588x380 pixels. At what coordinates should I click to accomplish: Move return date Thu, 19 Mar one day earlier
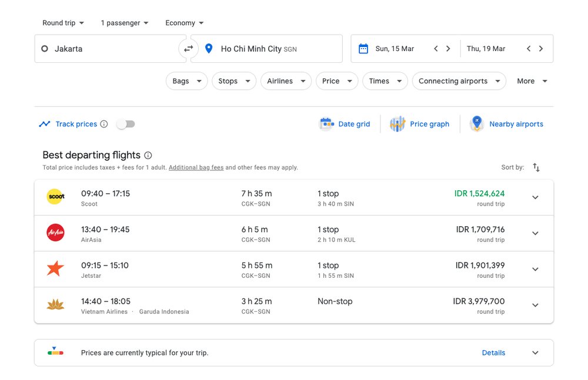tap(529, 49)
